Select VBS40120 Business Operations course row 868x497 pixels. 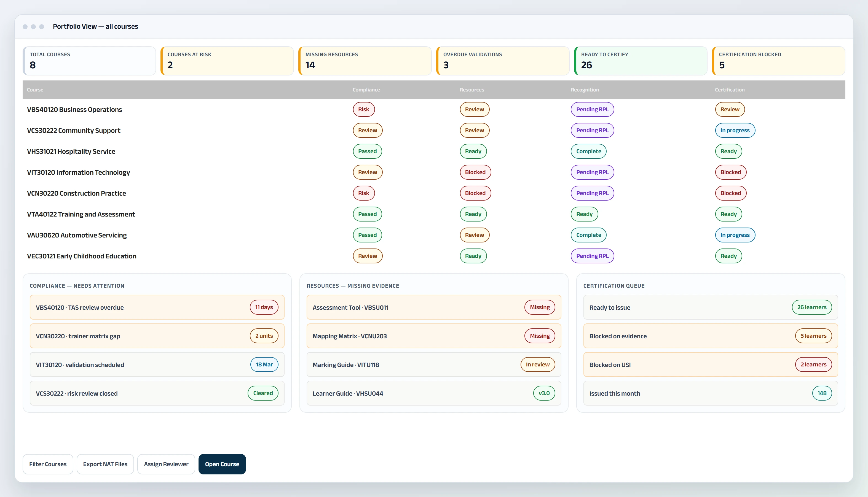pos(434,110)
